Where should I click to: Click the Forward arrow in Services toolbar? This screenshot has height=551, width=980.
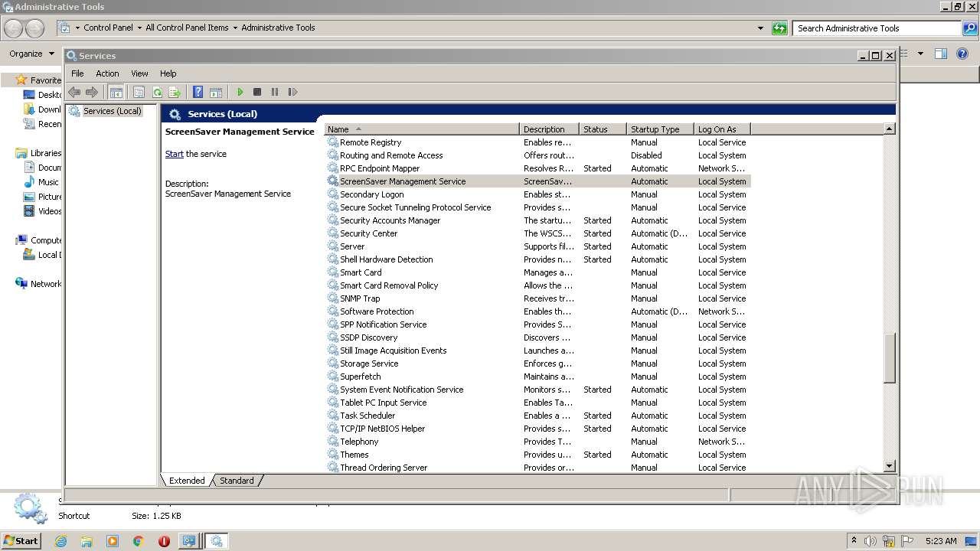92,92
